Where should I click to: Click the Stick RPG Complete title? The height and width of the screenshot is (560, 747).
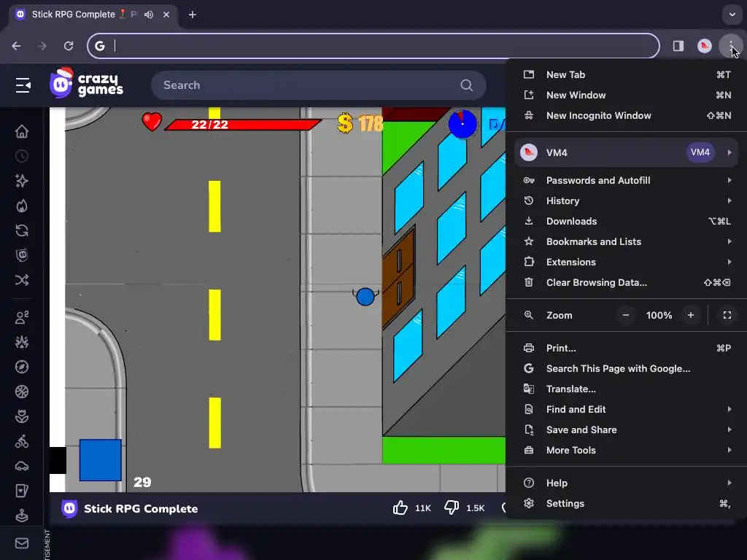(141, 508)
